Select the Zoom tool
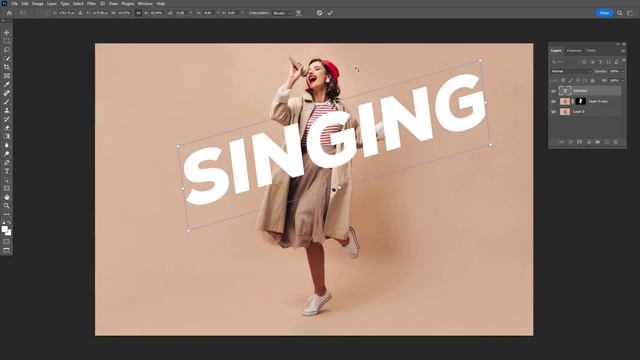This screenshot has width=640, height=360. [x=7, y=206]
